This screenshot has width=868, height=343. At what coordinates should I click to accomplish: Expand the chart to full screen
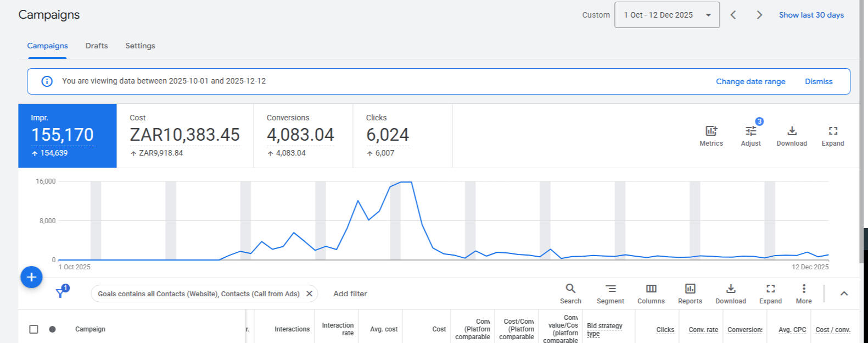[x=832, y=131]
